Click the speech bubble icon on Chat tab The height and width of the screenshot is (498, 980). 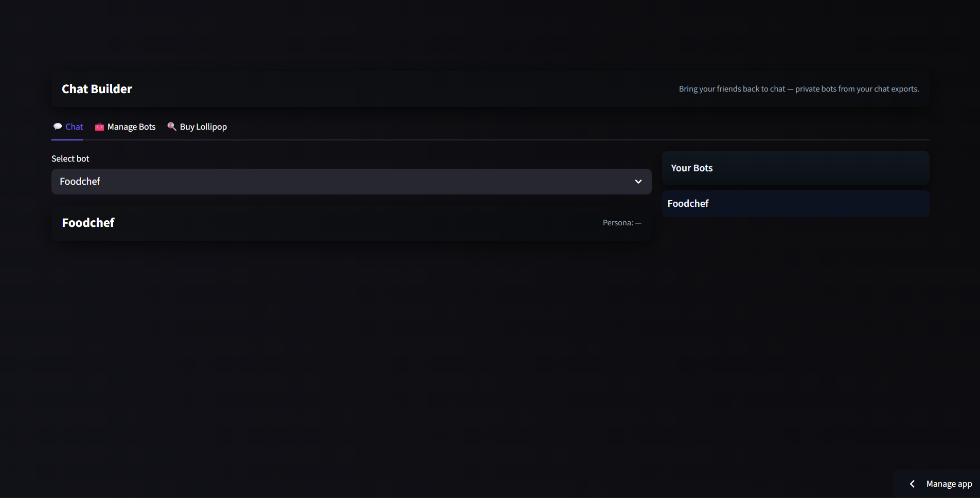click(58, 127)
